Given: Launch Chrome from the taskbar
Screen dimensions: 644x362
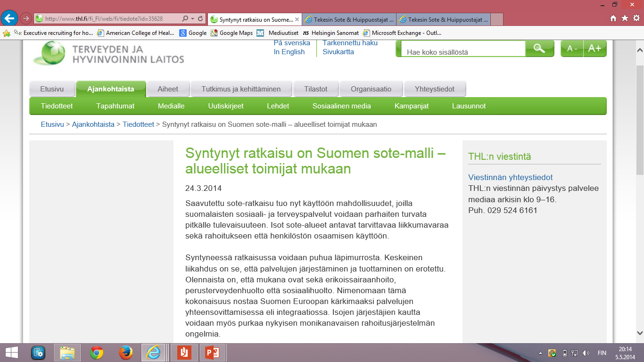Looking at the screenshot, I should tap(97, 353).
